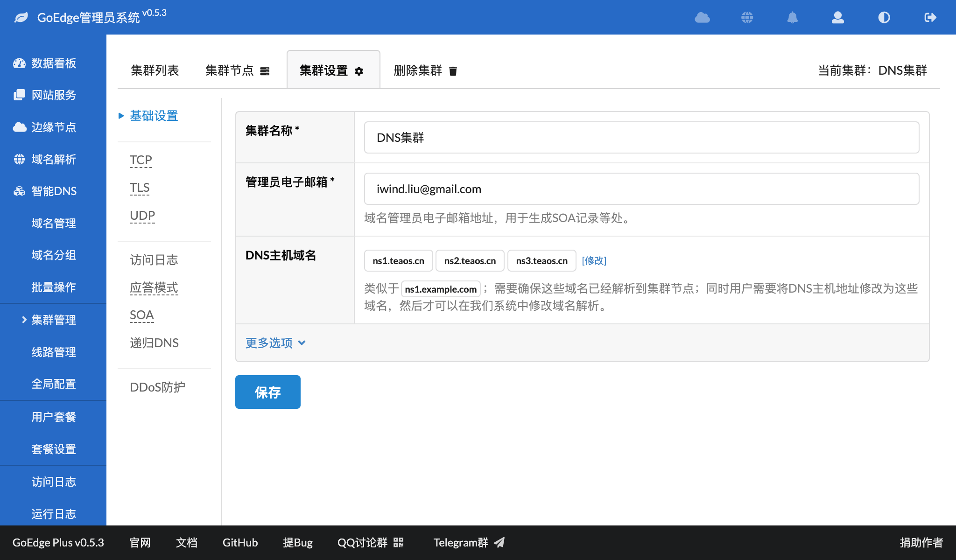
Task: Open the user profile icon
Action: coord(838,18)
